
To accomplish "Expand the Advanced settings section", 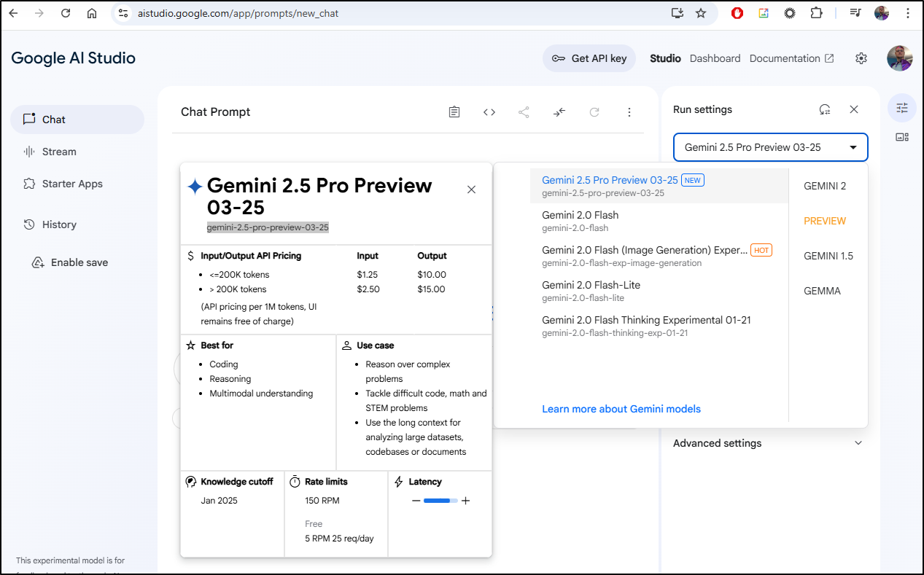I will tap(768, 443).
